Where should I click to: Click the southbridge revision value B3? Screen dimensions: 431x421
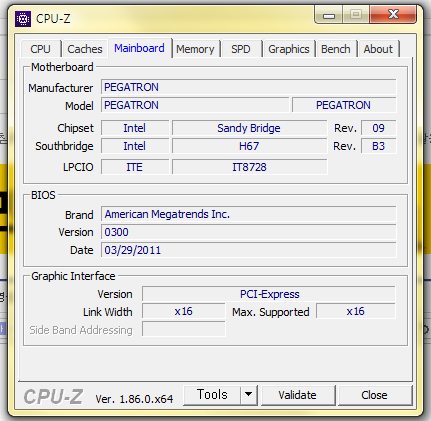(379, 146)
